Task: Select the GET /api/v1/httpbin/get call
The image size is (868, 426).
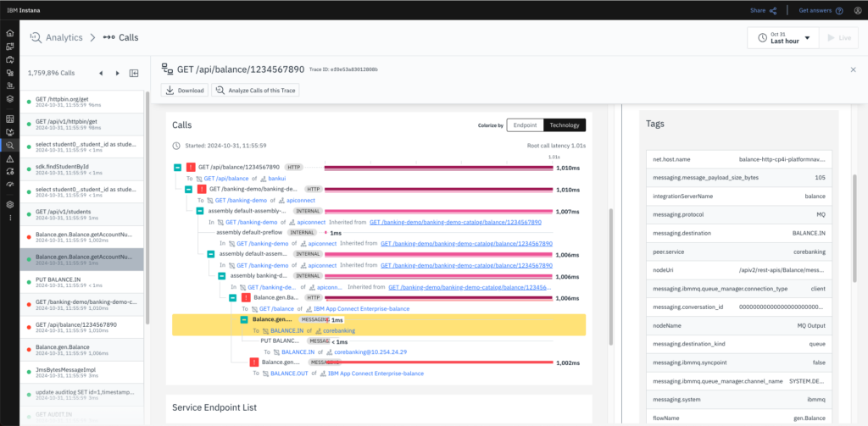Action: 82,124
